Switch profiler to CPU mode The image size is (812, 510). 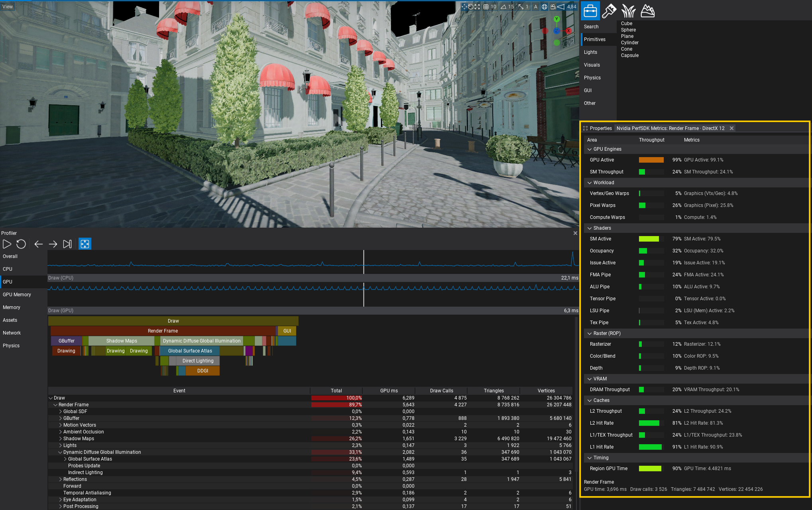tap(24, 269)
